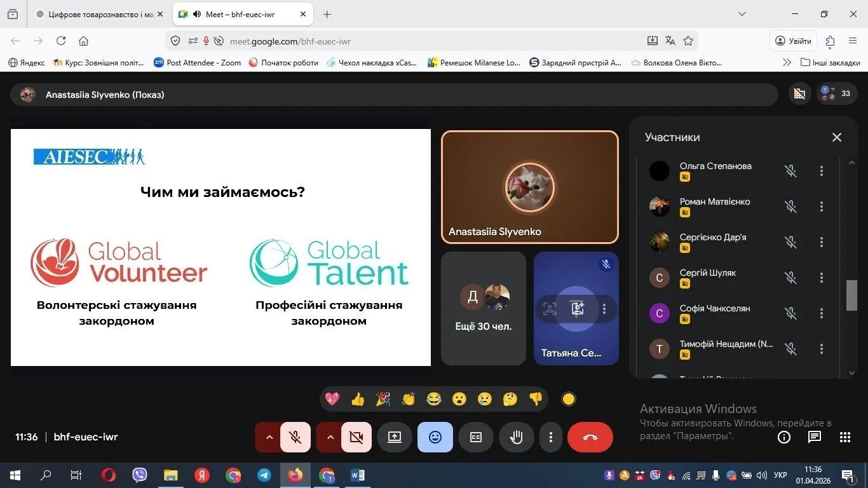Viewport: 868px width, 488px height.
Task: Close the Участники panel
Action: [837, 137]
